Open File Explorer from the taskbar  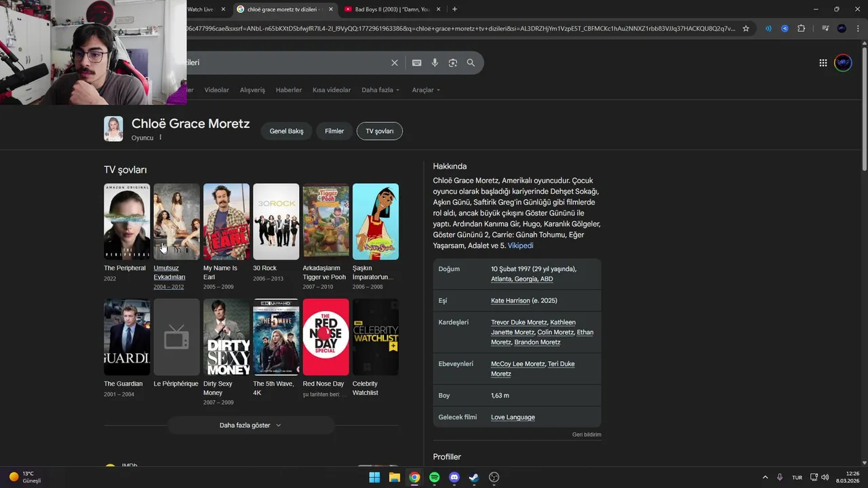[395, 477]
